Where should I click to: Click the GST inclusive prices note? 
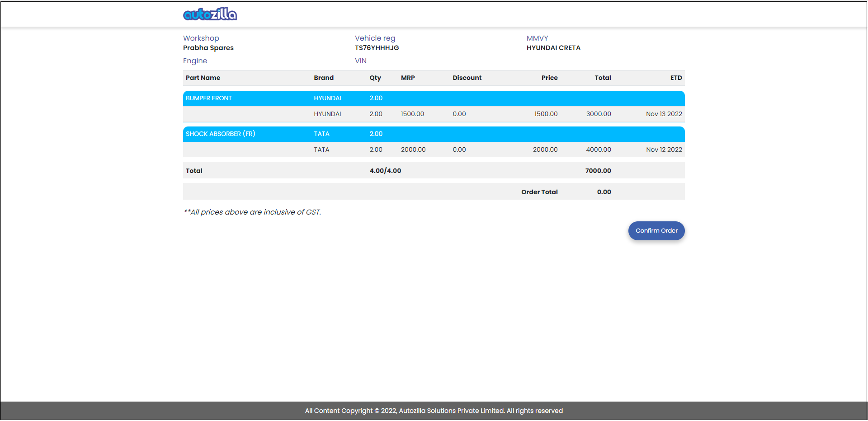tap(252, 212)
